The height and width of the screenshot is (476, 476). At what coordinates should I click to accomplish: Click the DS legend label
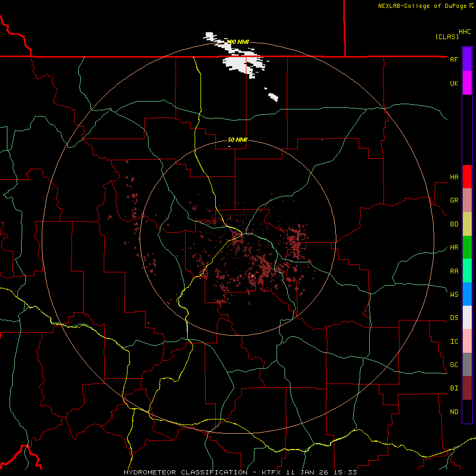point(454,318)
